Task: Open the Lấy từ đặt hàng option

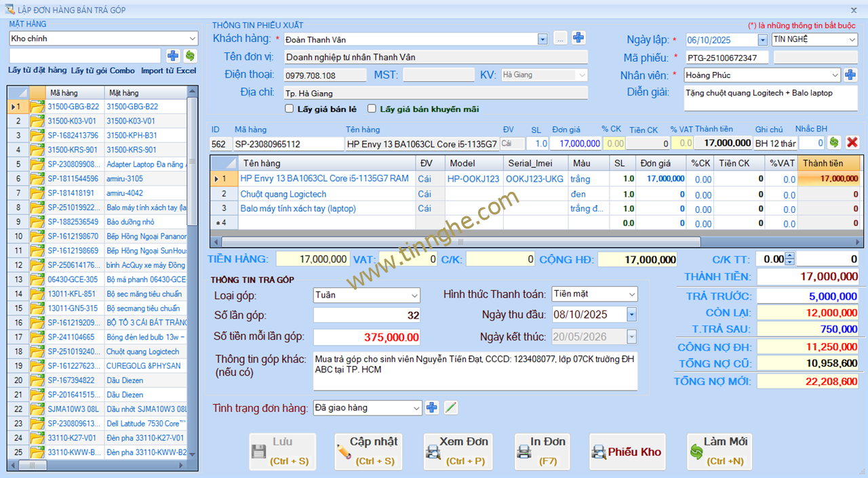Action: (x=37, y=71)
